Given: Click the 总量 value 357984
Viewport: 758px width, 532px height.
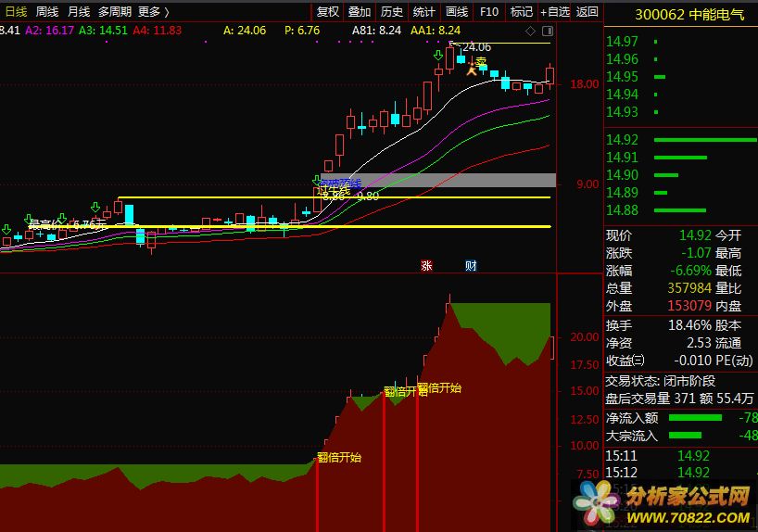Looking at the screenshot, I should [x=689, y=288].
